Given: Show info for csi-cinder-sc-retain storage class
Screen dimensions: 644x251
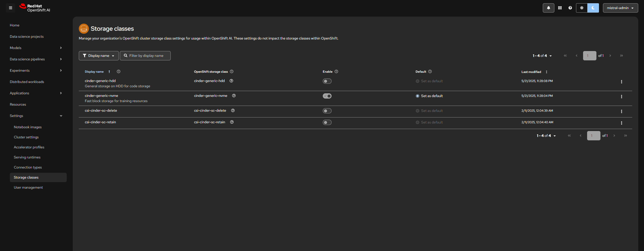Looking at the screenshot, I should pyautogui.click(x=232, y=122).
